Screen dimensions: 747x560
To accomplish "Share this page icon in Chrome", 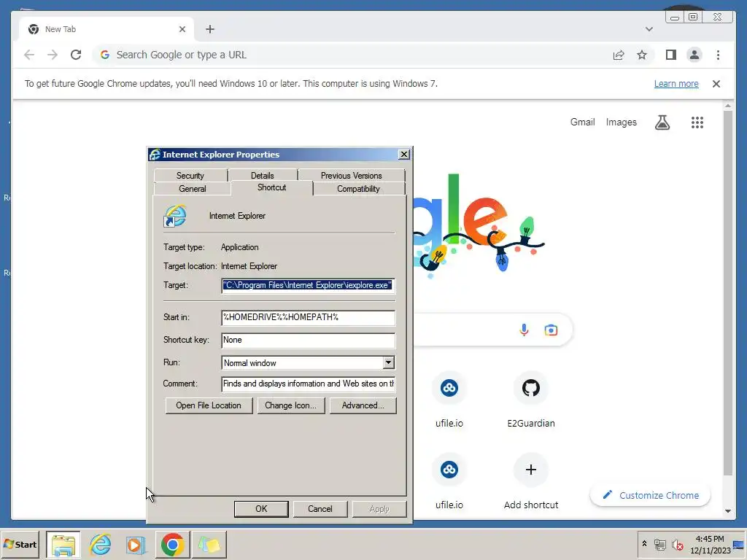I will coord(619,55).
